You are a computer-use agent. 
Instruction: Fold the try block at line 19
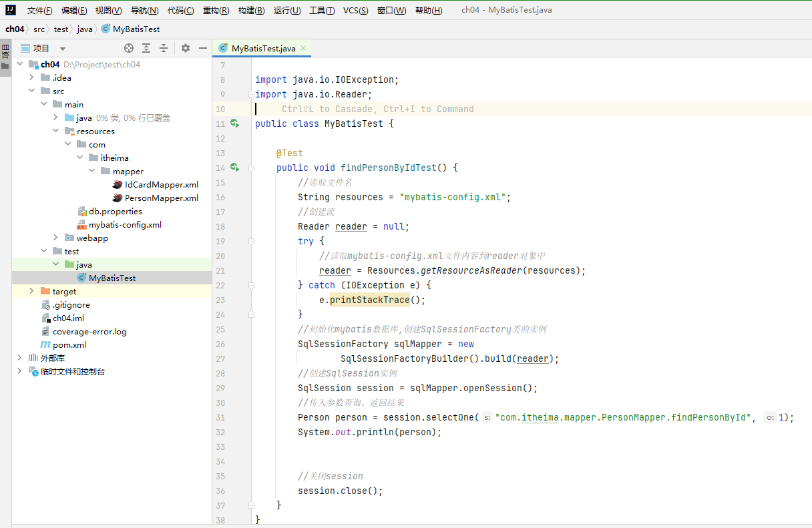tap(251, 242)
